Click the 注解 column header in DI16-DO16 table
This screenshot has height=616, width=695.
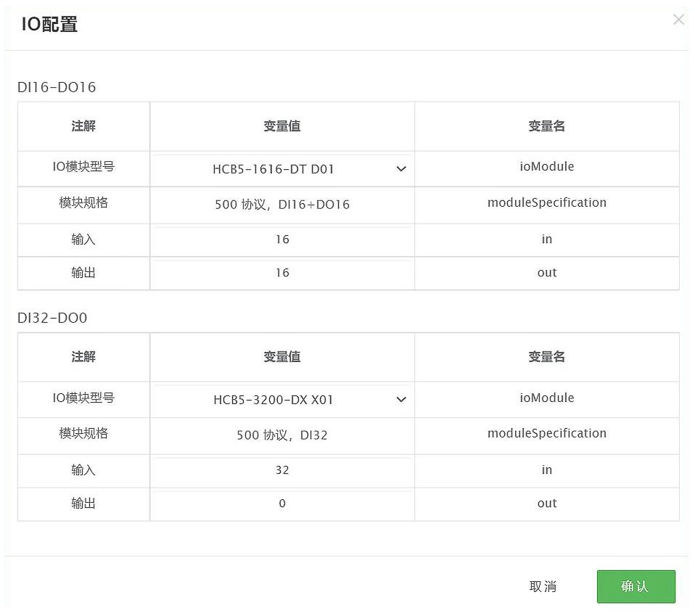83,126
